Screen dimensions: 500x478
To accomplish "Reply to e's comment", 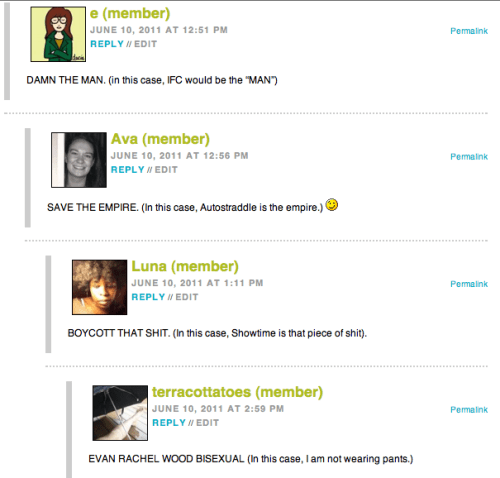I will tap(107, 44).
